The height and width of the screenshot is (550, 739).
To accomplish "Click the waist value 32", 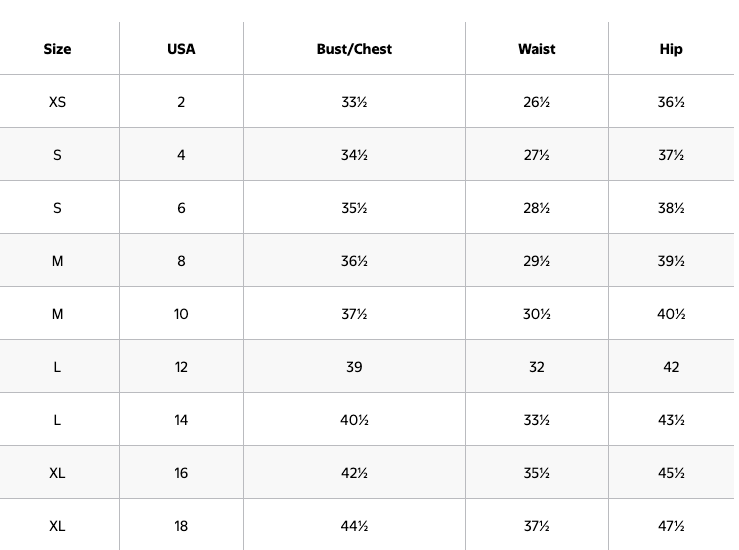I will pyautogui.click(x=537, y=367).
